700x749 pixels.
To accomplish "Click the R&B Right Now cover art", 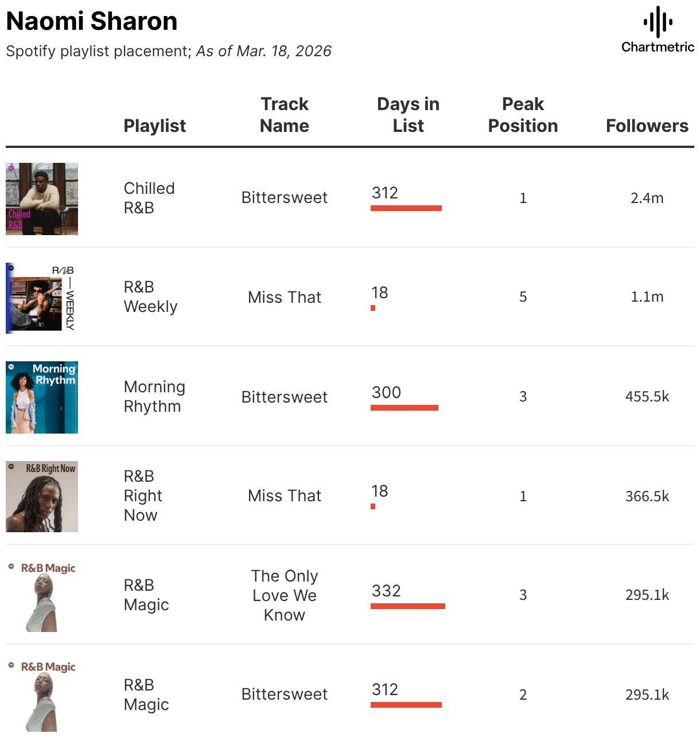I will coord(42,497).
